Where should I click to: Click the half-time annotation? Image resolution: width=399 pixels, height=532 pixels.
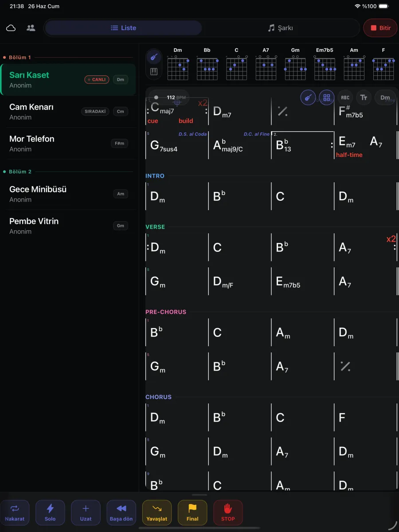[349, 155]
